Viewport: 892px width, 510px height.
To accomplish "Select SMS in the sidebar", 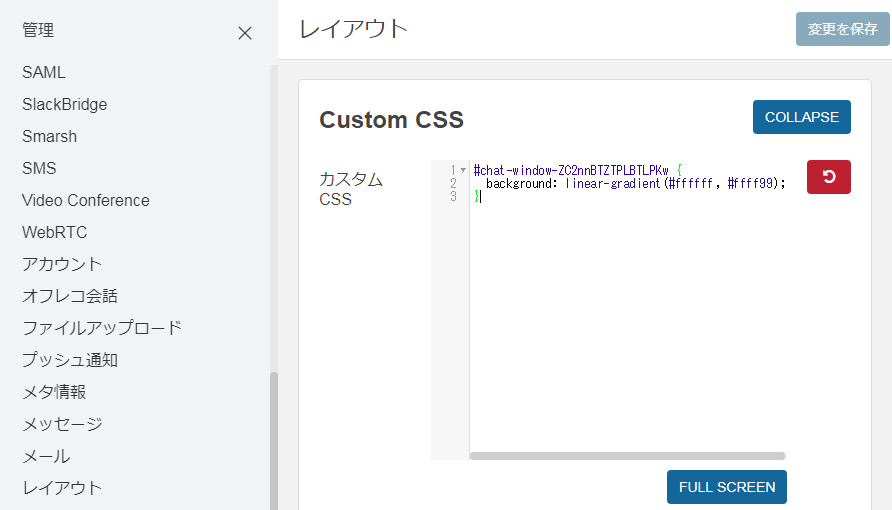I will pos(39,168).
